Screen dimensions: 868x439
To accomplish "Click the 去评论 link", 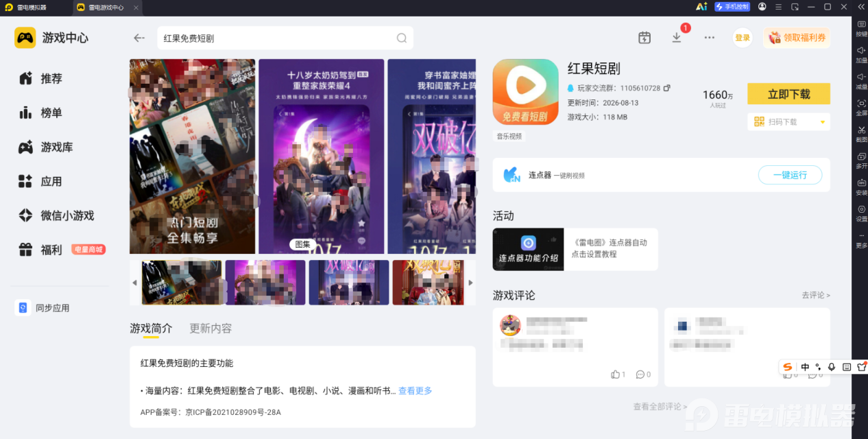I will click(x=816, y=295).
